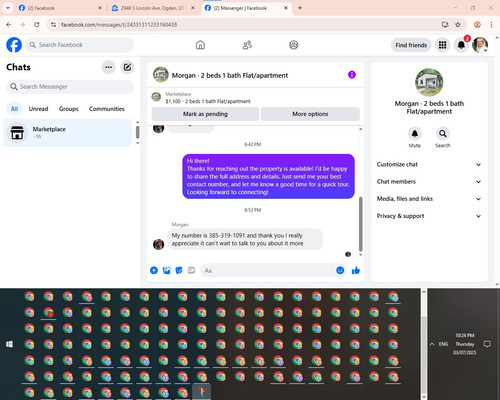The width and height of the screenshot is (500, 400).
Task: Mute the conversation bell icon
Action: [x=415, y=134]
